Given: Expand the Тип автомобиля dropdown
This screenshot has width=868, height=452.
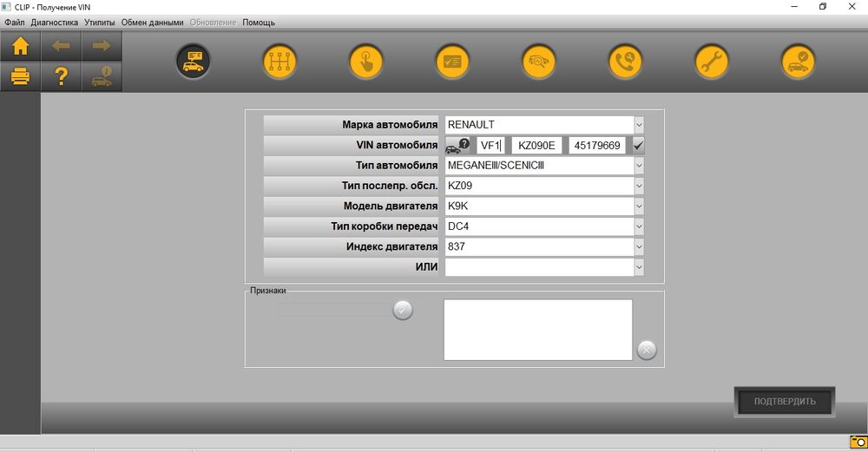Looking at the screenshot, I should [639, 166].
